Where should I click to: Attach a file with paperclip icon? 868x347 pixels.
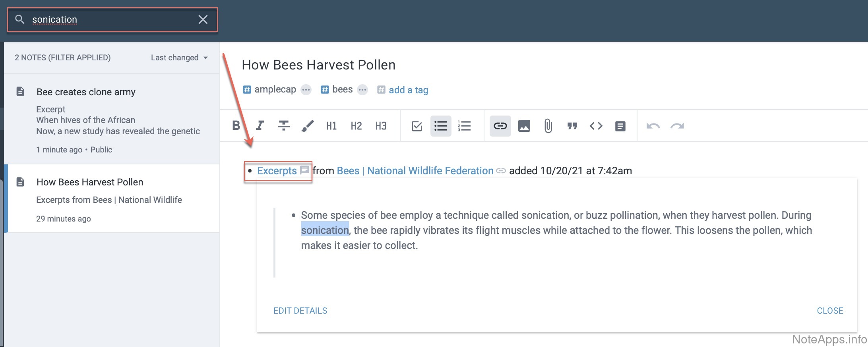[548, 126]
